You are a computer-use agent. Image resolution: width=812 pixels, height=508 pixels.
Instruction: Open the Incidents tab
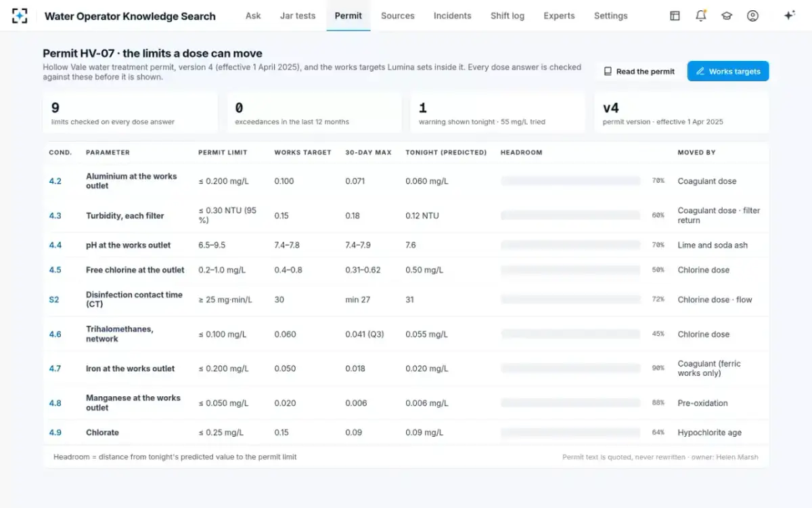[x=453, y=16]
